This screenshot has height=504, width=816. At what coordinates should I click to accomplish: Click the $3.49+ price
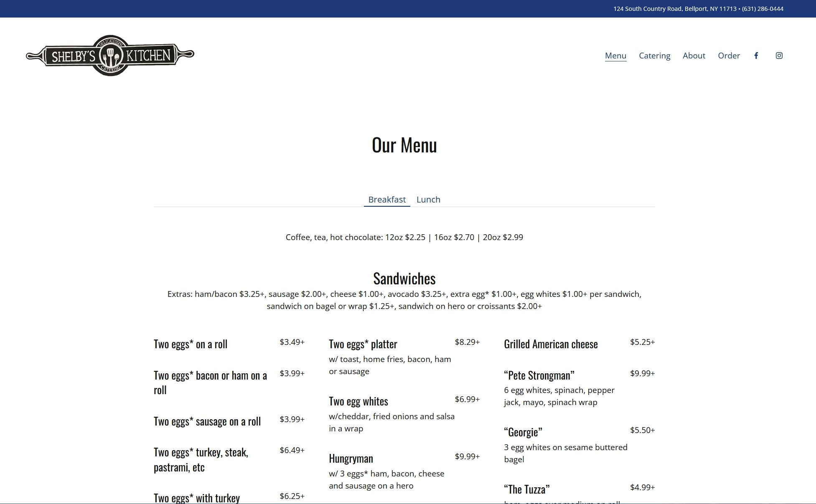point(292,342)
